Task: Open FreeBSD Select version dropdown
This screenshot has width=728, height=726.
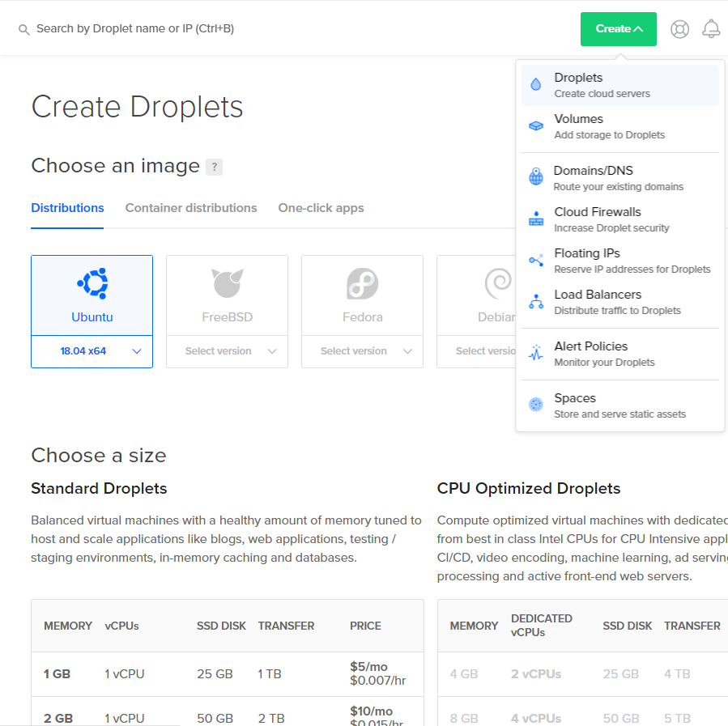Action: pyautogui.click(x=227, y=351)
